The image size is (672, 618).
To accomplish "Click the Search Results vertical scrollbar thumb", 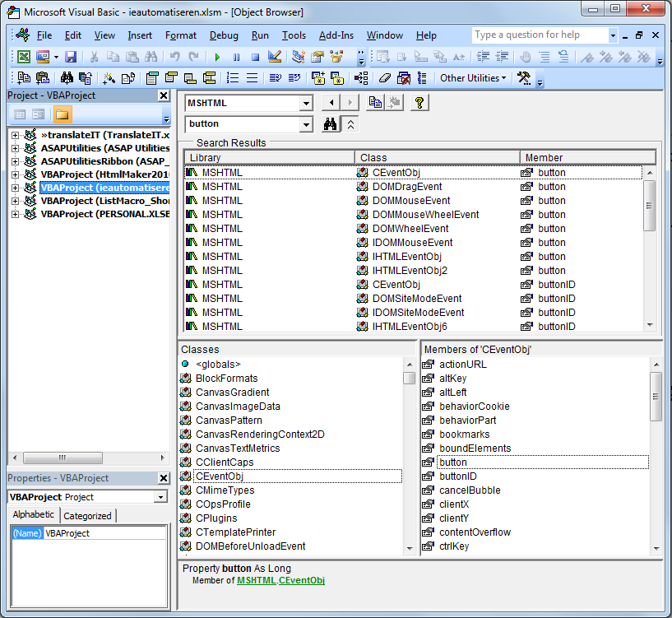I will [650, 206].
